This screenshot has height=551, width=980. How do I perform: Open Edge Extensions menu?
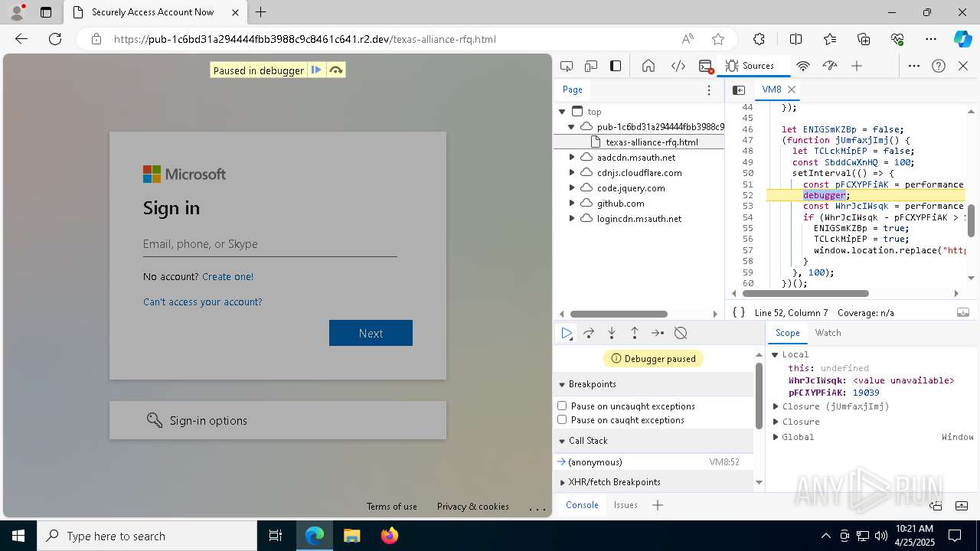tap(759, 39)
